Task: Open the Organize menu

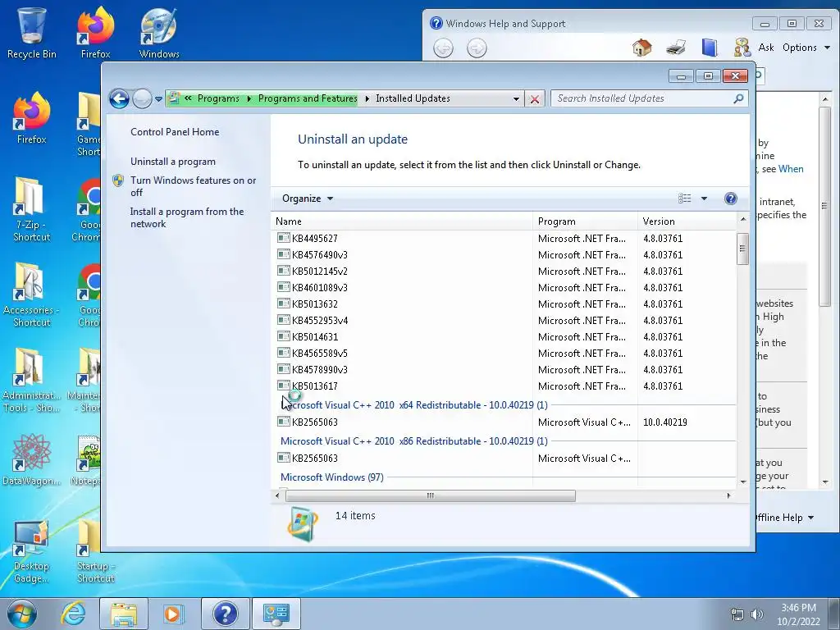Action: (x=308, y=199)
